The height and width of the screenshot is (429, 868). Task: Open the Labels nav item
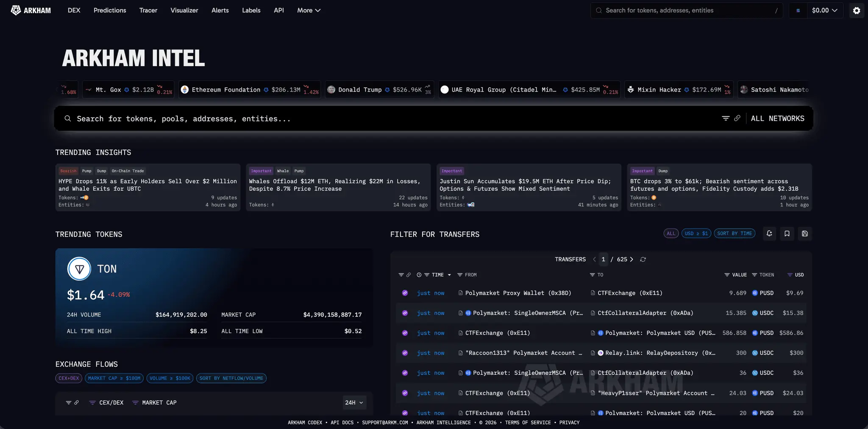pos(251,10)
